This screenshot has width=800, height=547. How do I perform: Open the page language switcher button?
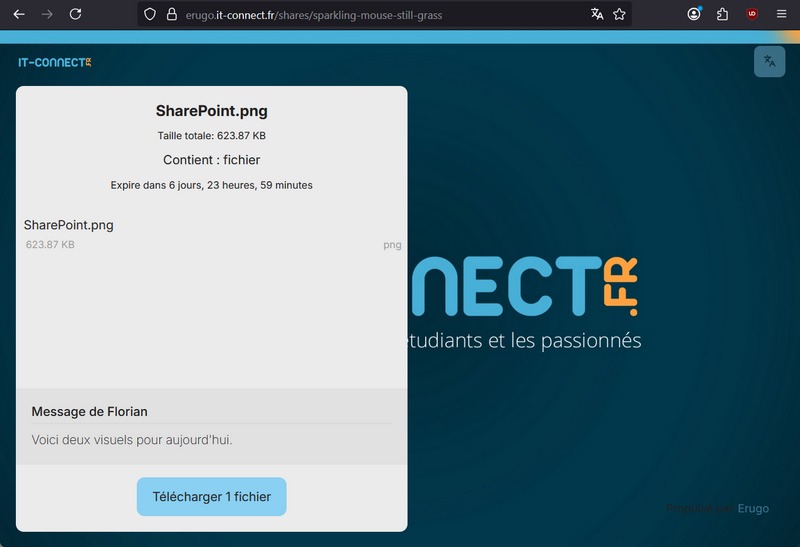point(769,61)
